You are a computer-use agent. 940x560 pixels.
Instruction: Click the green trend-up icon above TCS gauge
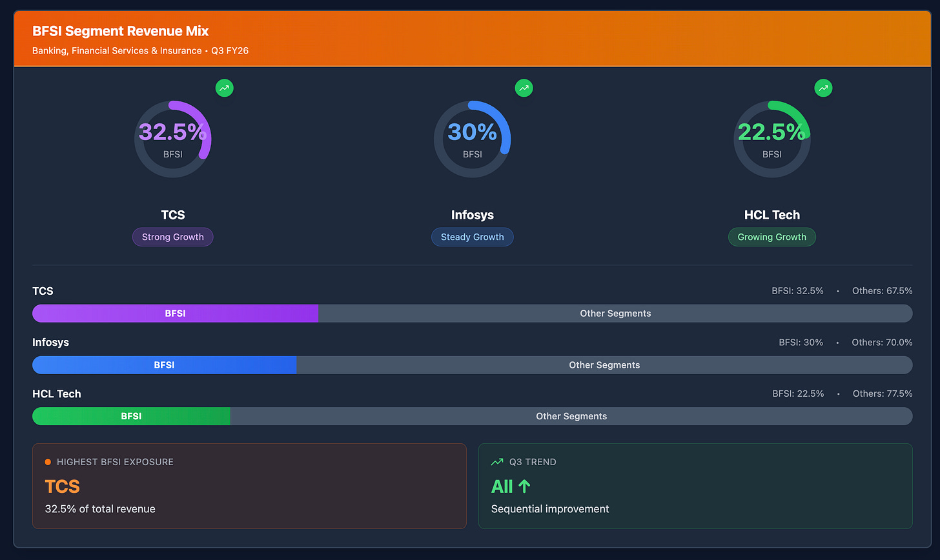coord(224,88)
